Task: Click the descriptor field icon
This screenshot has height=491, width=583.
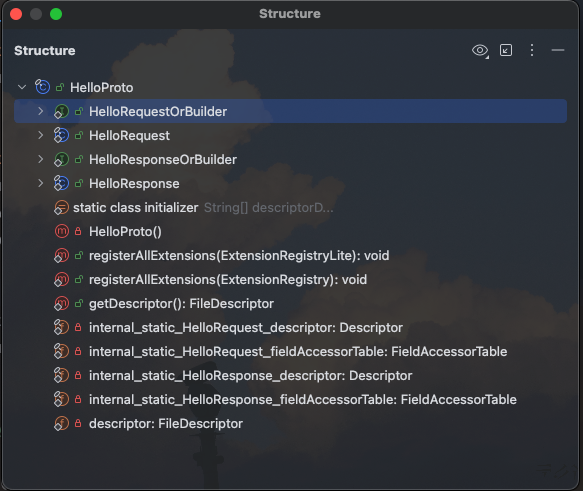Action: point(61,423)
